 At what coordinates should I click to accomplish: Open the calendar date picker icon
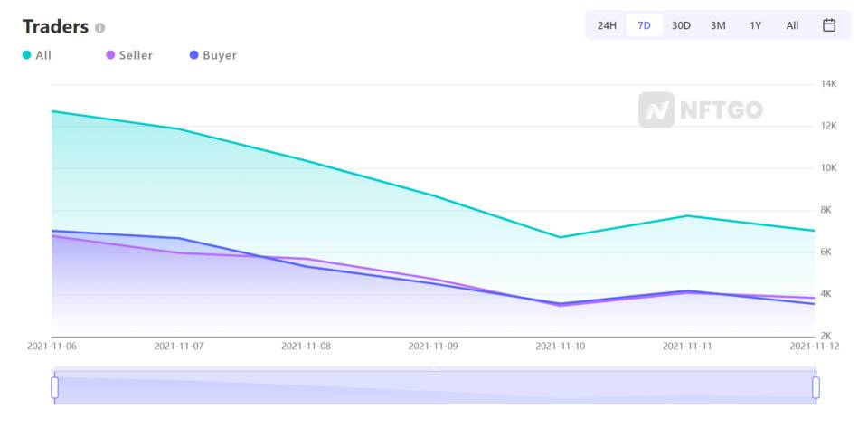point(829,25)
